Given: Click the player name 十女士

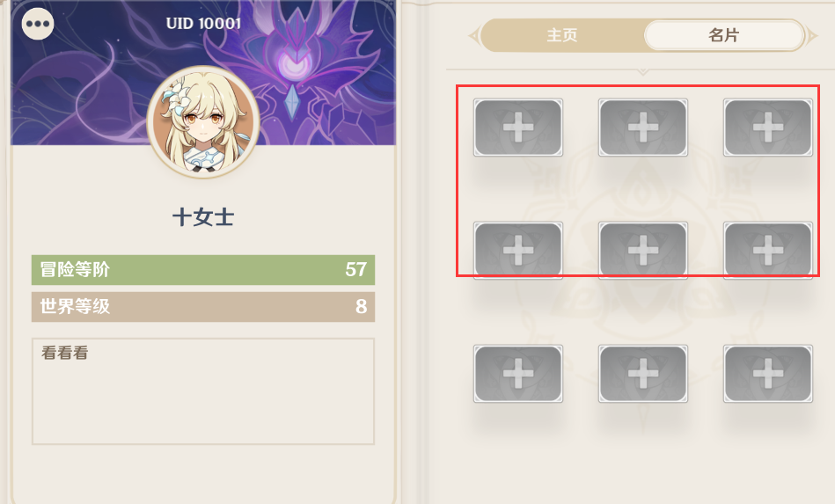Looking at the screenshot, I should tap(203, 217).
